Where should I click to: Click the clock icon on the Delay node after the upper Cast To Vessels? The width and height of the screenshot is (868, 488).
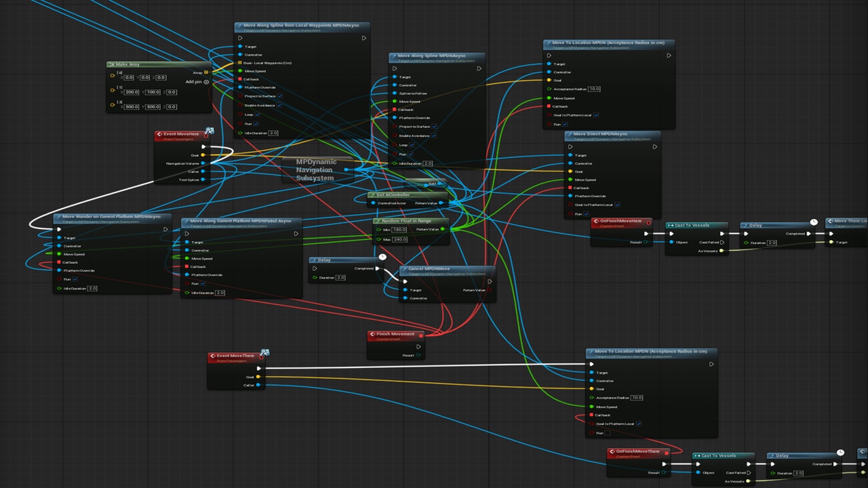coord(814,222)
